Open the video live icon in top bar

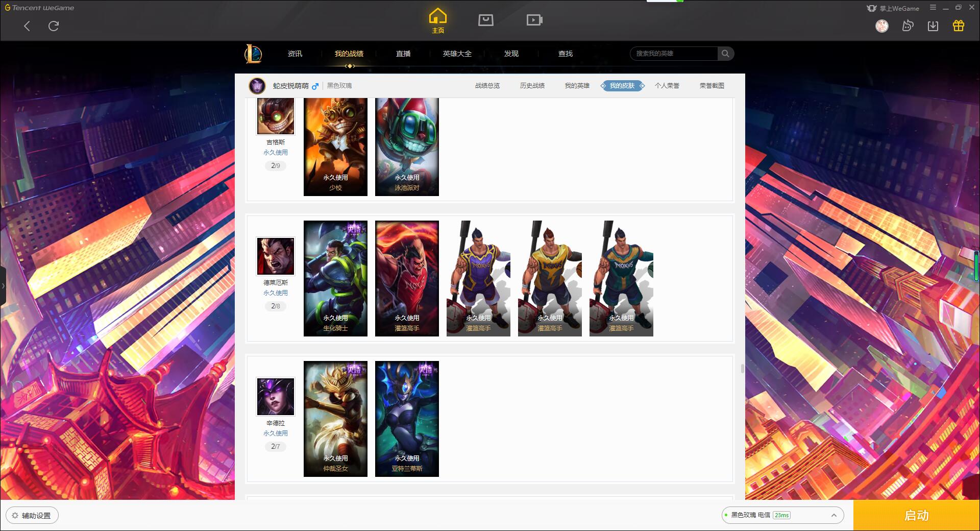click(x=534, y=20)
